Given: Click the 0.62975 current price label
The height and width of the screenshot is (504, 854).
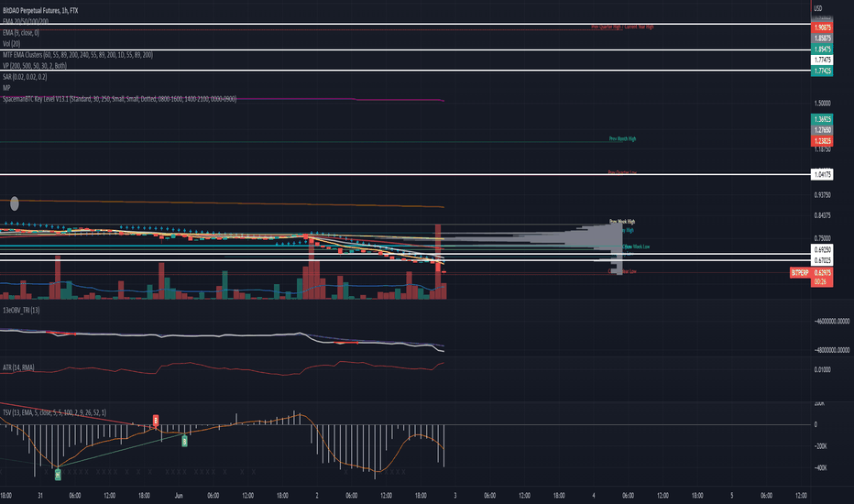Looking at the screenshot, I should point(822,272).
